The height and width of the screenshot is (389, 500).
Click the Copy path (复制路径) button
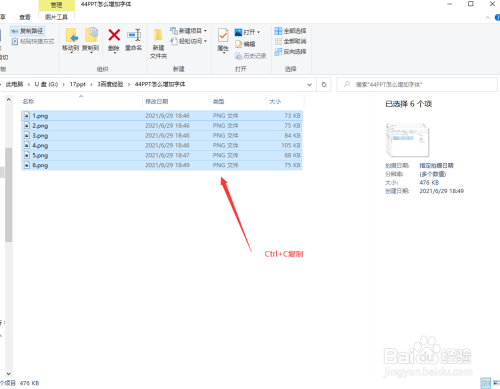coord(27,31)
